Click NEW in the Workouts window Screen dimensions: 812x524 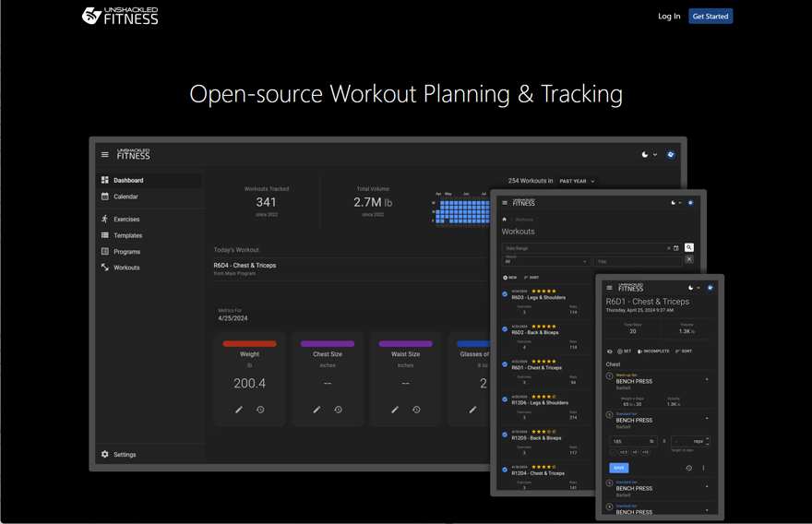point(509,278)
